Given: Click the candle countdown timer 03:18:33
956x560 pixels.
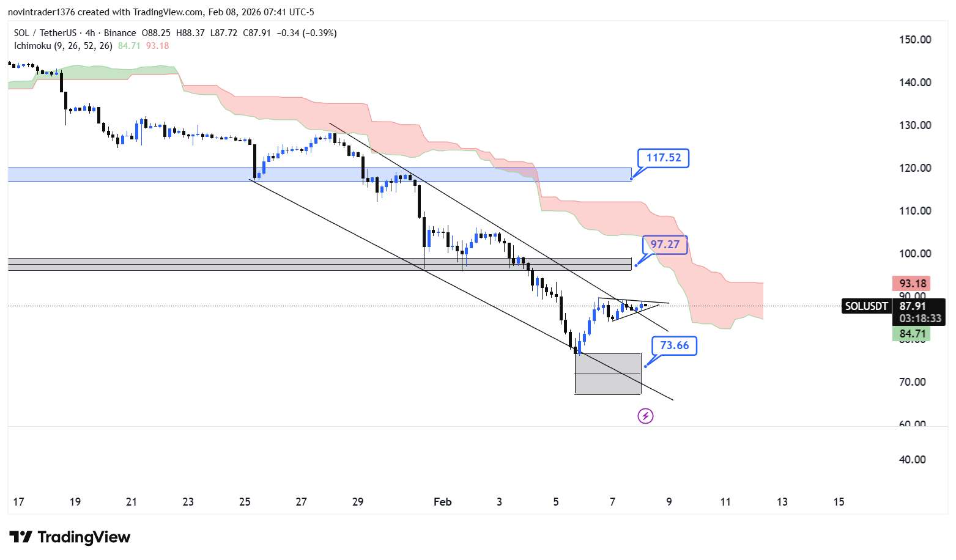Looking at the screenshot, I should [920, 319].
